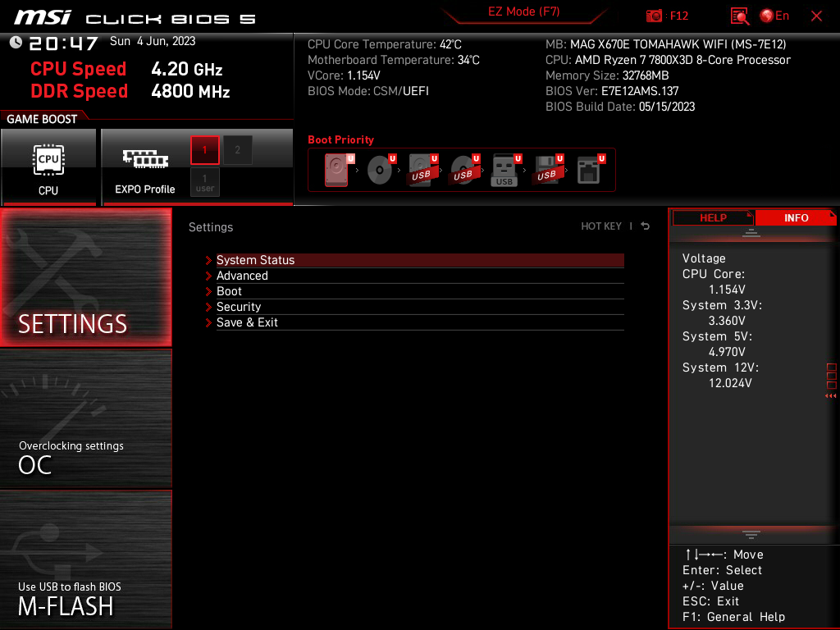Expand the Boot settings entry
Viewport: 840px width, 630px height.
[x=229, y=291]
